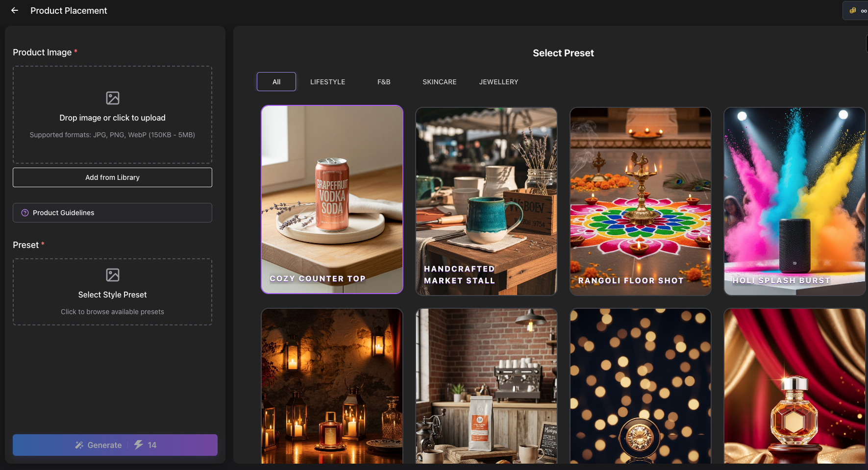868x470 pixels.
Task: Choose the Cozy Counter Top preset
Action: point(332,199)
